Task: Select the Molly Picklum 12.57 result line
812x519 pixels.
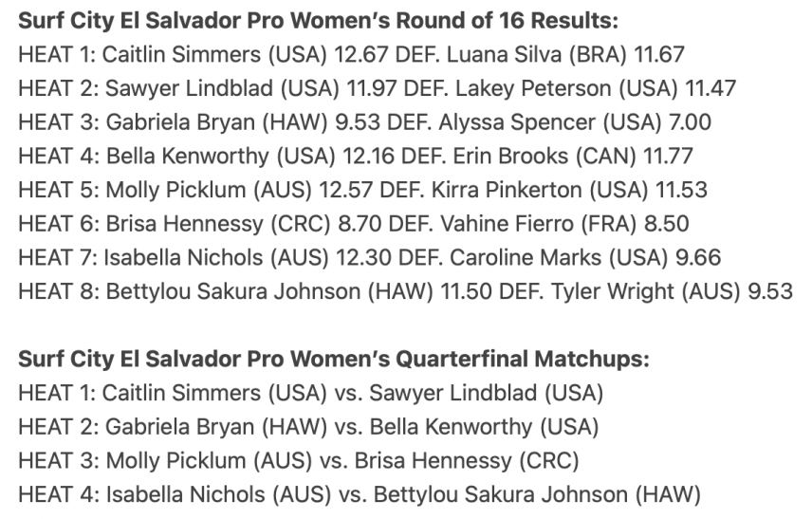Action: (363, 190)
